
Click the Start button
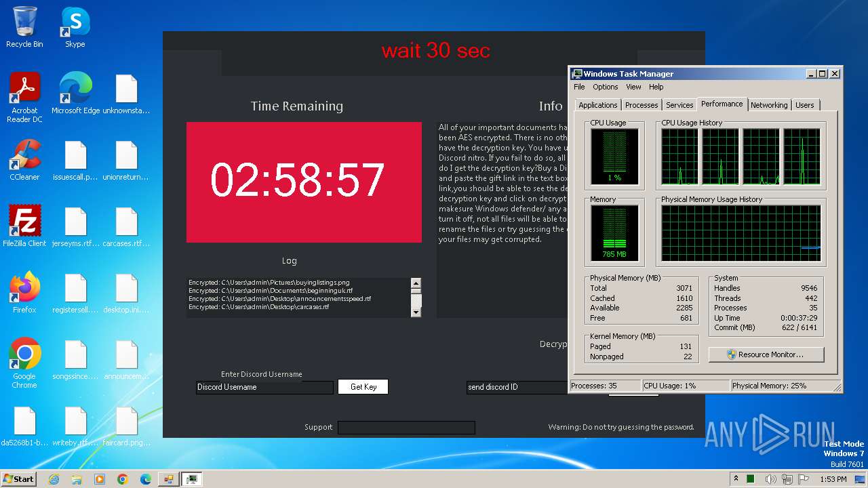[x=19, y=479]
